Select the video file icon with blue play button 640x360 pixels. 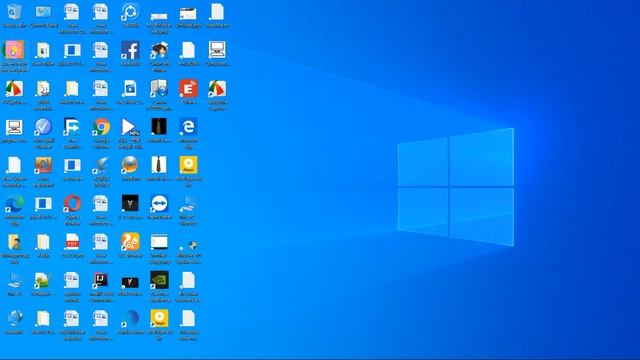pyautogui.click(x=130, y=89)
